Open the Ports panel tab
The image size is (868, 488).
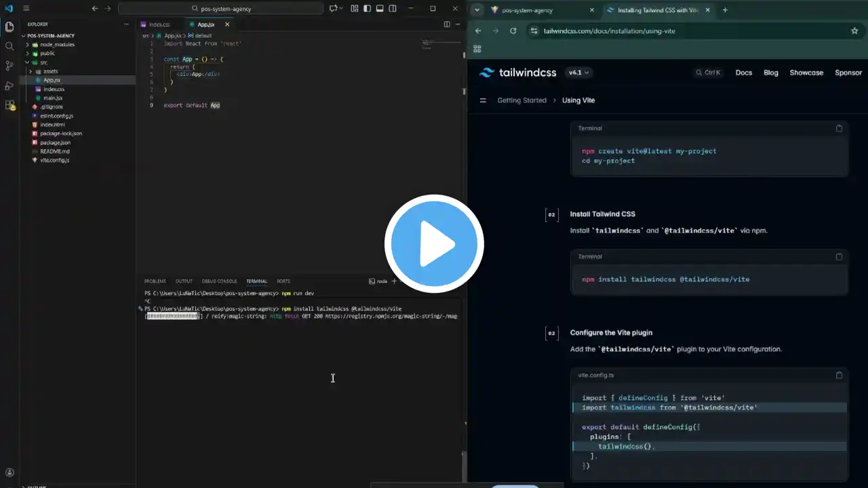coord(283,281)
